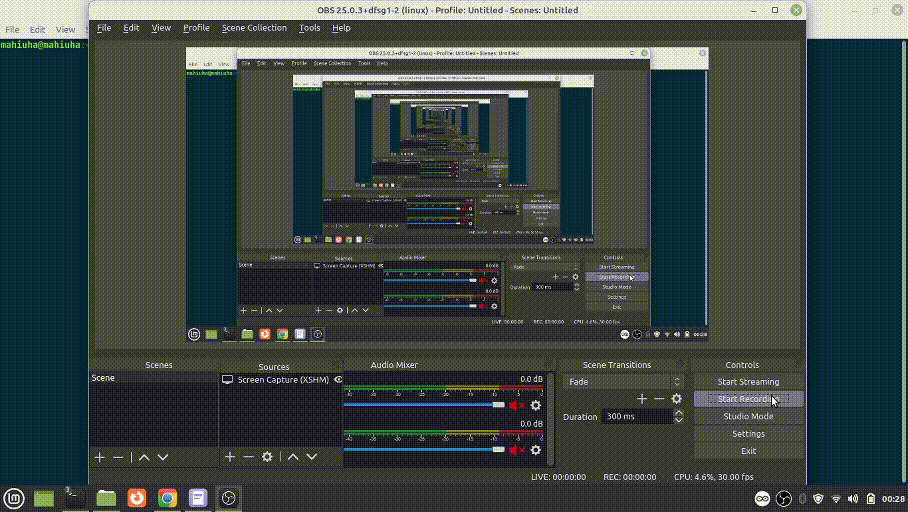Decrease Duration with the down stepper arrow
Screen dimensions: 908x512
pyautogui.click(x=679, y=420)
